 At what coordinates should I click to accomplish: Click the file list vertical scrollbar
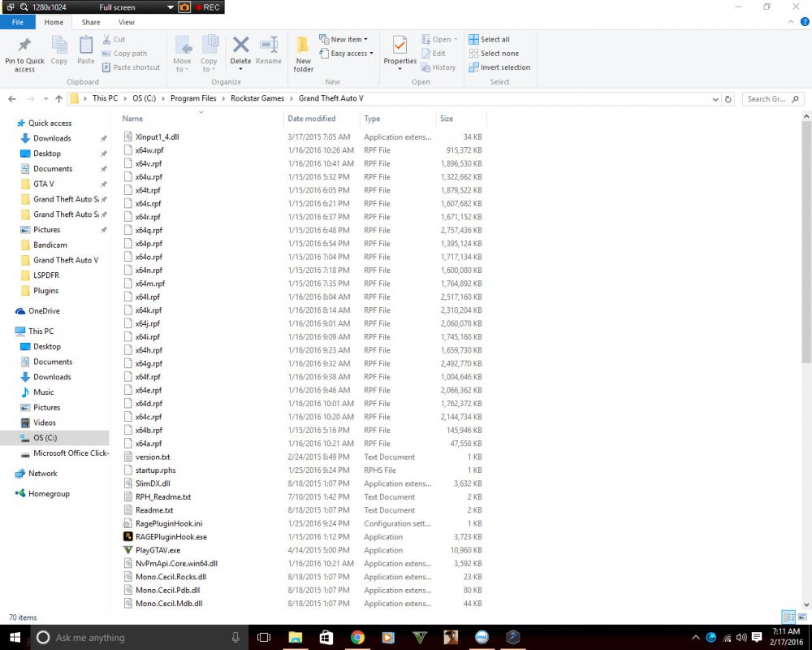click(x=806, y=244)
